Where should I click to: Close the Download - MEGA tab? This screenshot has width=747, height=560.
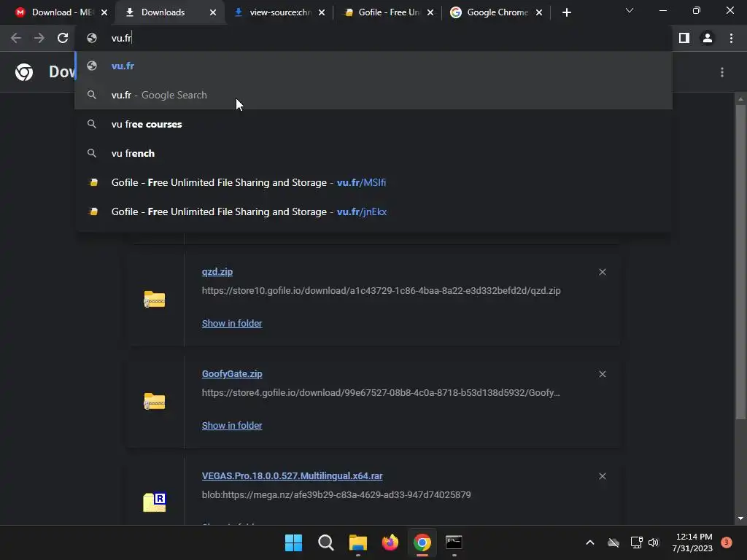pos(104,13)
